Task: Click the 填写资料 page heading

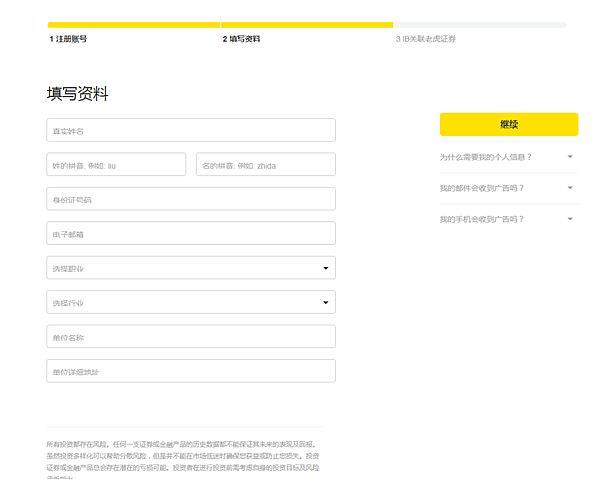Action: click(x=78, y=94)
